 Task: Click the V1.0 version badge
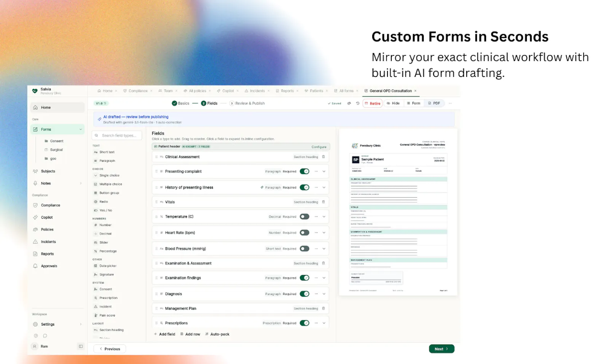pyautogui.click(x=101, y=103)
